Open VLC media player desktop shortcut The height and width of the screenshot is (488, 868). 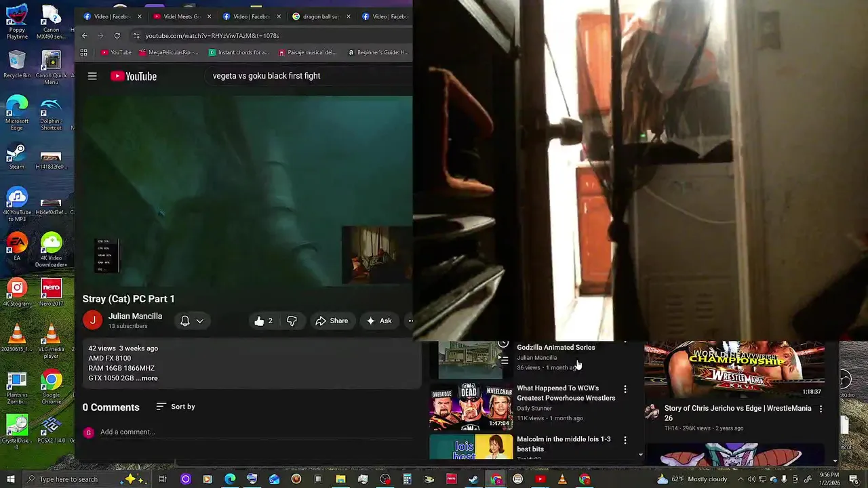(x=51, y=342)
